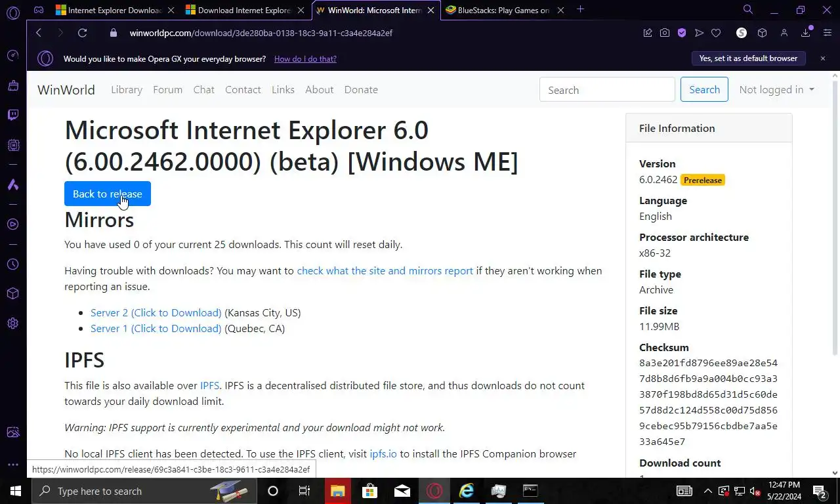Click the blue-outlined Search button

click(x=704, y=90)
